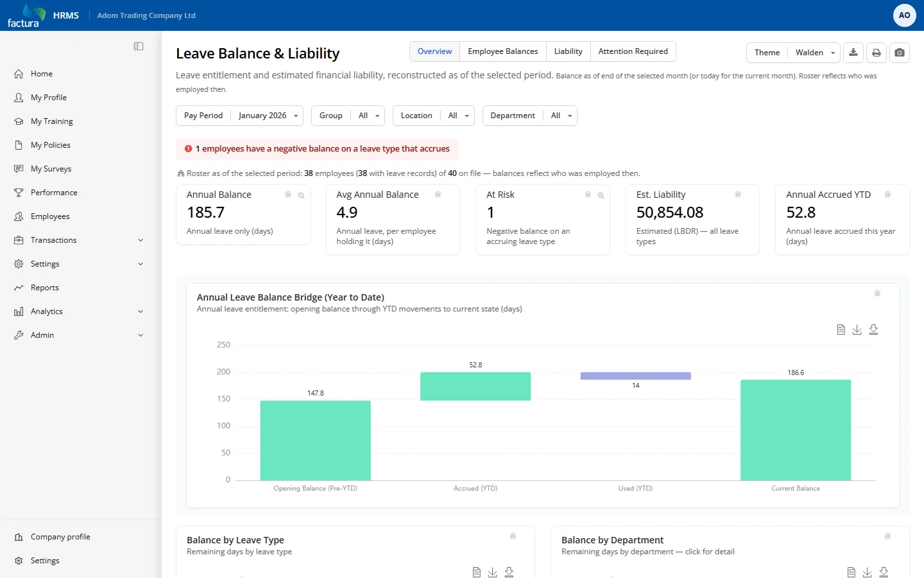The height and width of the screenshot is (578, 924).
Task: Open data view document icon on Bridge chart
Action: click(x=841, y=329)
